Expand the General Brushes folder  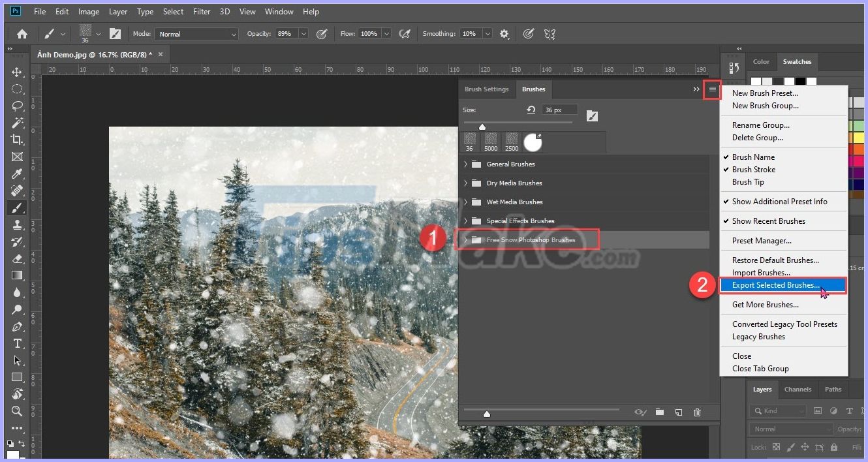[x=465, y=164]
